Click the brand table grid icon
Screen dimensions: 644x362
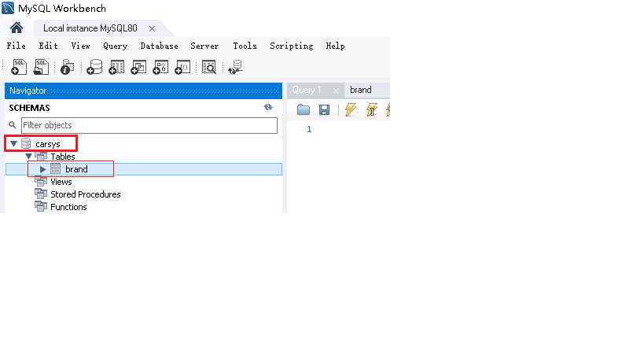[56, 169]
